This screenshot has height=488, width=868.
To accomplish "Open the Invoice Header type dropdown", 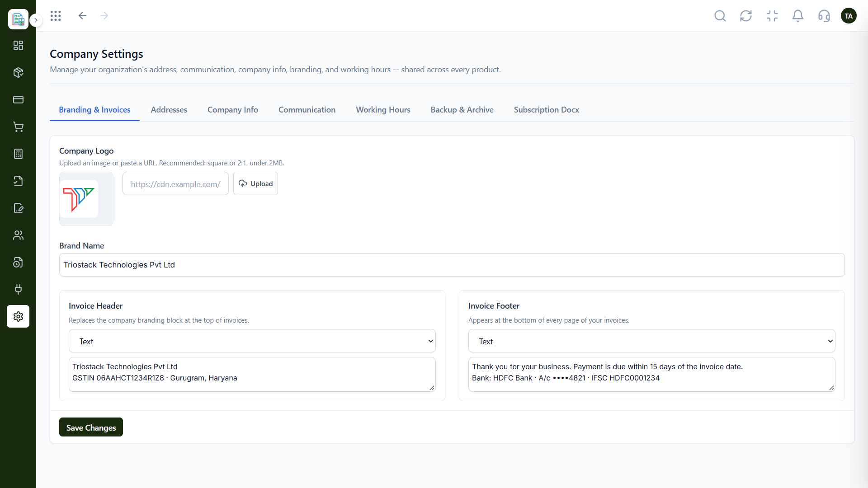I will 252,341.
